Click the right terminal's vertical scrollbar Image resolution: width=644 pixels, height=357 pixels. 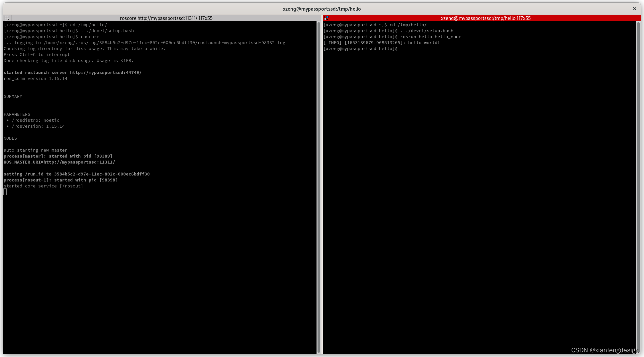click(638, 187)
